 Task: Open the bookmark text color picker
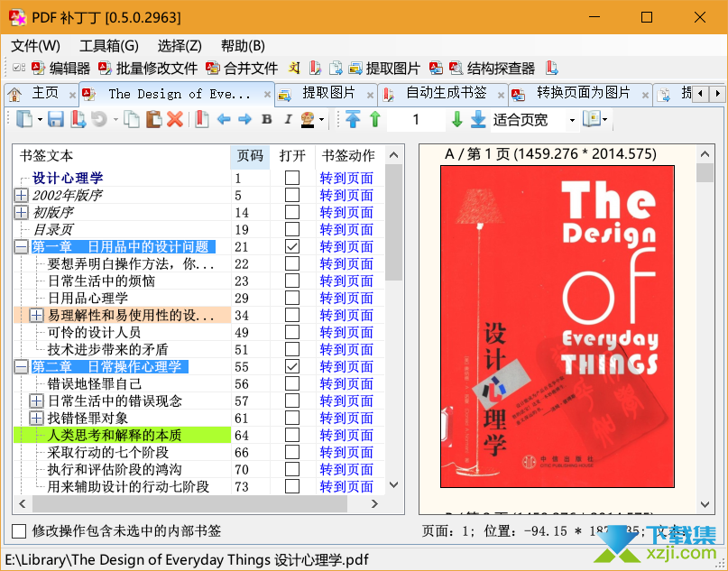(x=308, y=120)
